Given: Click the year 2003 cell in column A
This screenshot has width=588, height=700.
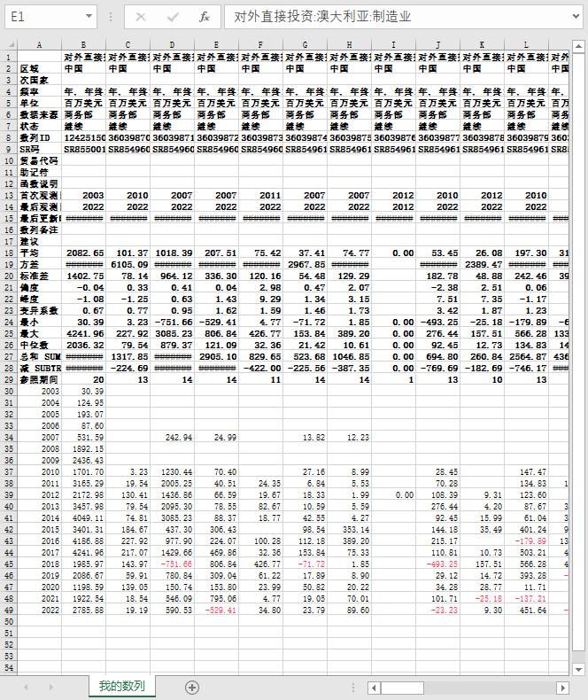Looking at the screenshot, I should pyautogui.click(x=39, y=392).
